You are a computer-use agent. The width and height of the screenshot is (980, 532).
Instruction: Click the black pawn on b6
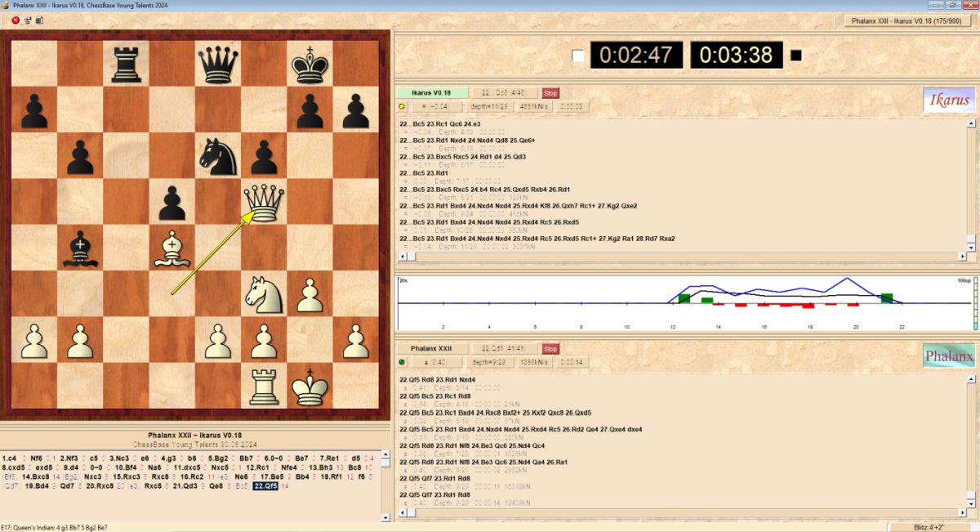[80, 156]
